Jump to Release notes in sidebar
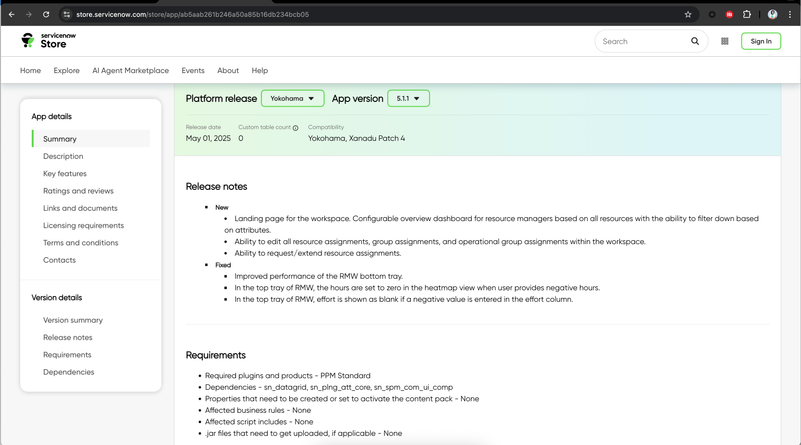This screenshot has height=445, width=801. [x=67, y=337]
